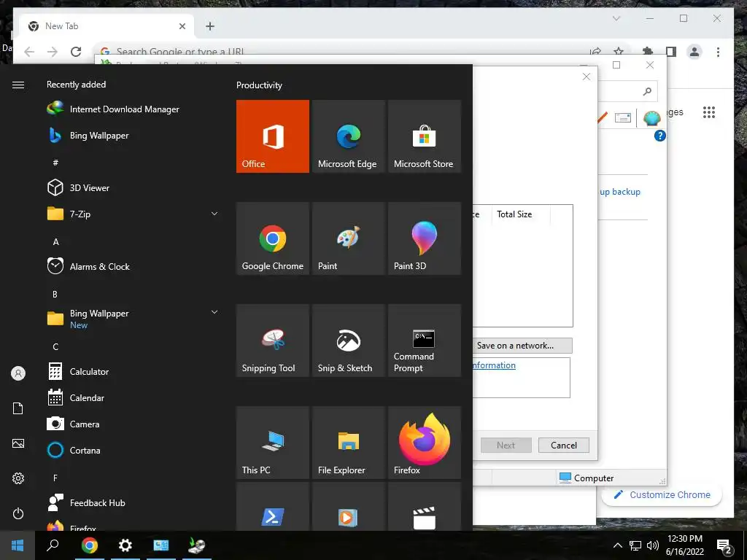Open Chrome tab search dropdown arrow
Viewport: 747px width, 560px height.
coord(616,18)
